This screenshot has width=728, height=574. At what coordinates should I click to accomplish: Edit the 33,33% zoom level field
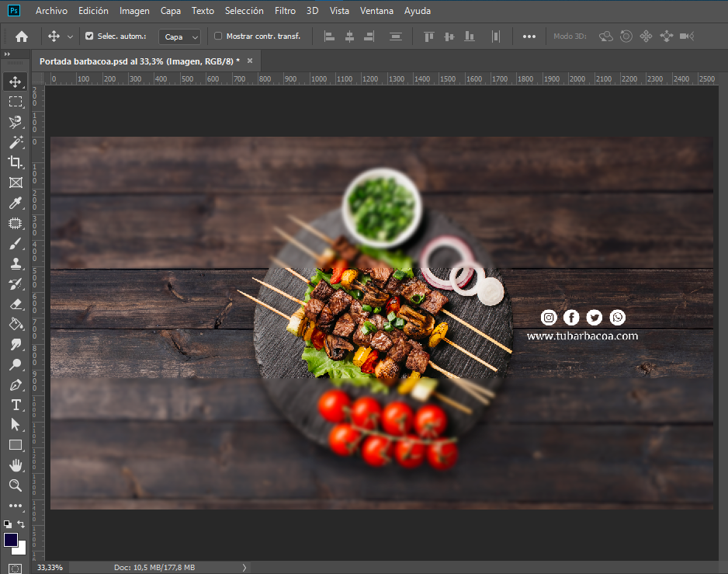pos(50,568)
